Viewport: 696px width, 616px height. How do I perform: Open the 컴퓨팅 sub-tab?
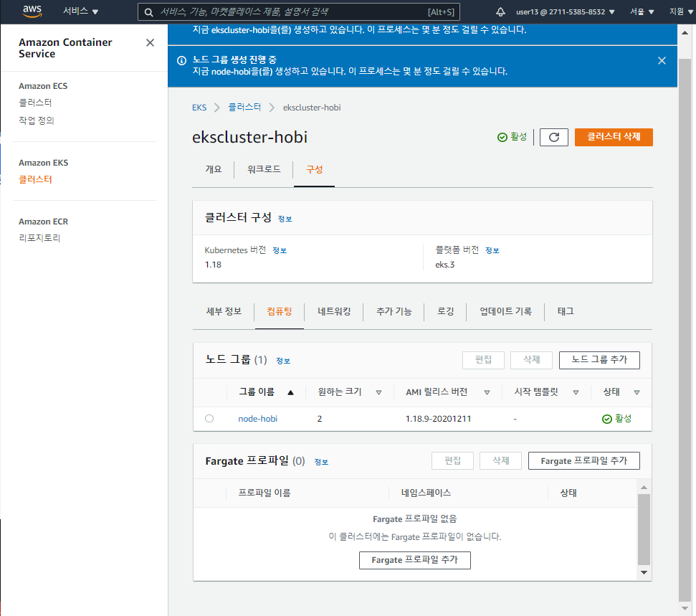[280, 312]
